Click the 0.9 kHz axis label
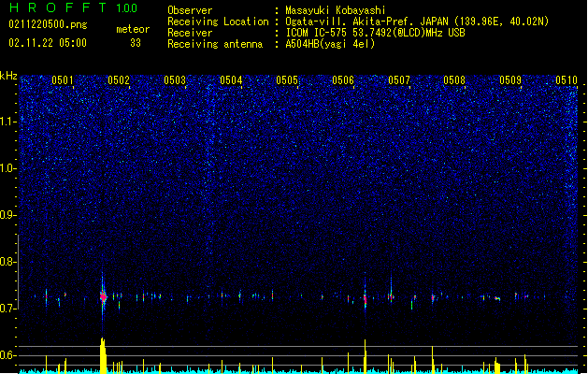The width and height of the screenshot is (588, 374). click(x=8, y=215)
